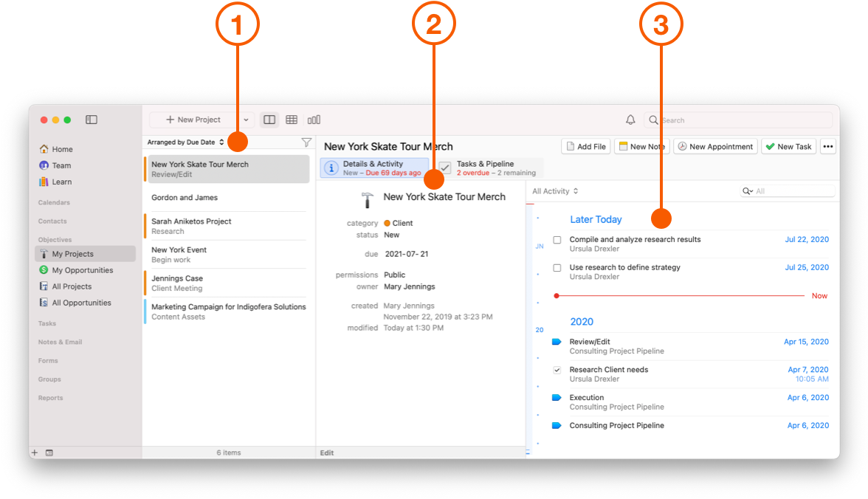This screenshot has width=868, height=499.
Task: Select the pipeline chart view icon
Action: coord(314,119)
